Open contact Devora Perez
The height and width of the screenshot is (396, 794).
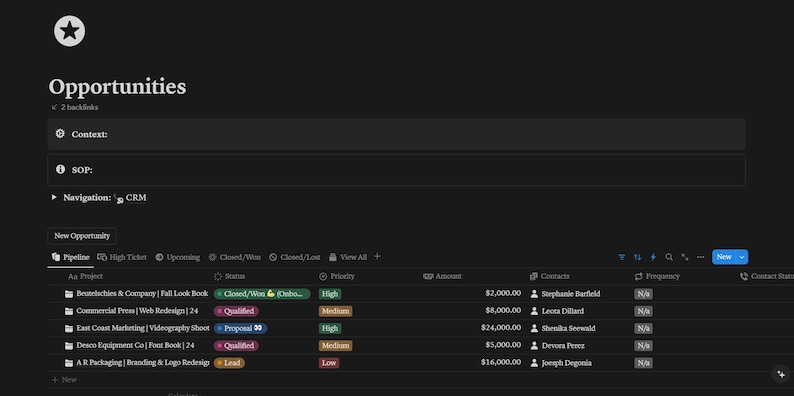point(557,345)
